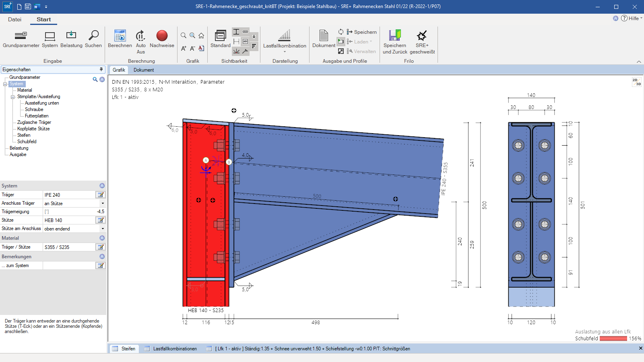This screenshot has height=362, width=644.
Task: Click the search icon in Eigenschaften panel
Action: coord(95,79)
